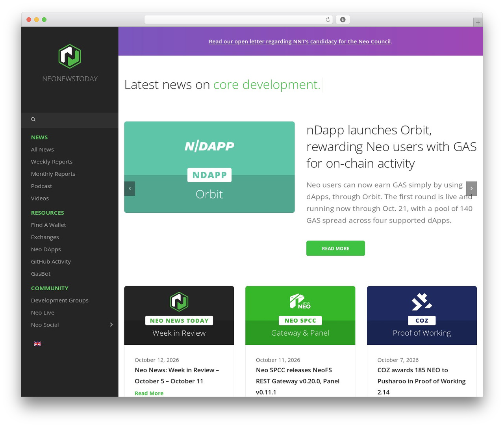The image size is (504, 427).
Task: Select Find A Wallet resource
Action: (x=48, y=225)
